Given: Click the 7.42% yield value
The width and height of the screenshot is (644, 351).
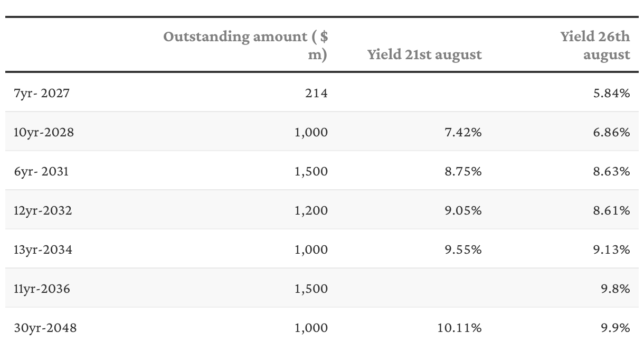Looking at the screenshot, I should [463, 132].
